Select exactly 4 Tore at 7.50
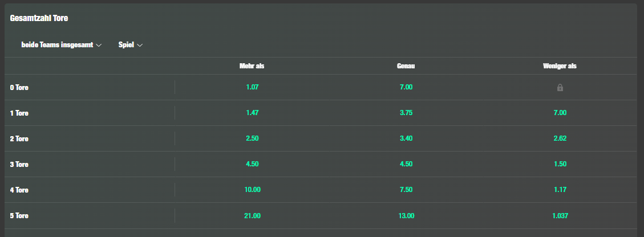The image size is (644, 237). point(406,190)
